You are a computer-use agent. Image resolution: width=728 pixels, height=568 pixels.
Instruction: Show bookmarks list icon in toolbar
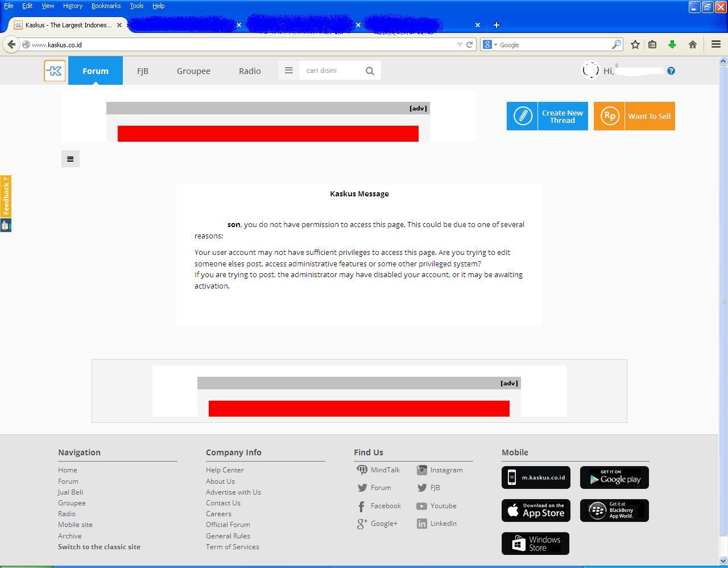click(x=652, y=44)
